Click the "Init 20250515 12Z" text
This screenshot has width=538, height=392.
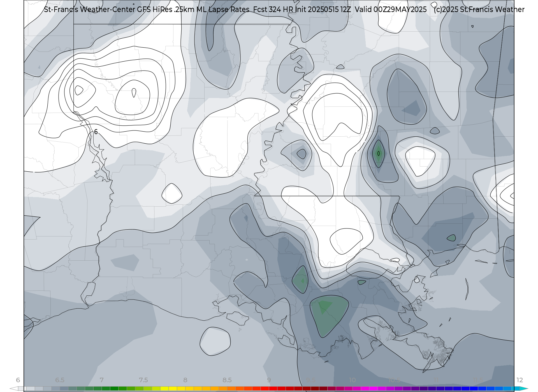323,10
